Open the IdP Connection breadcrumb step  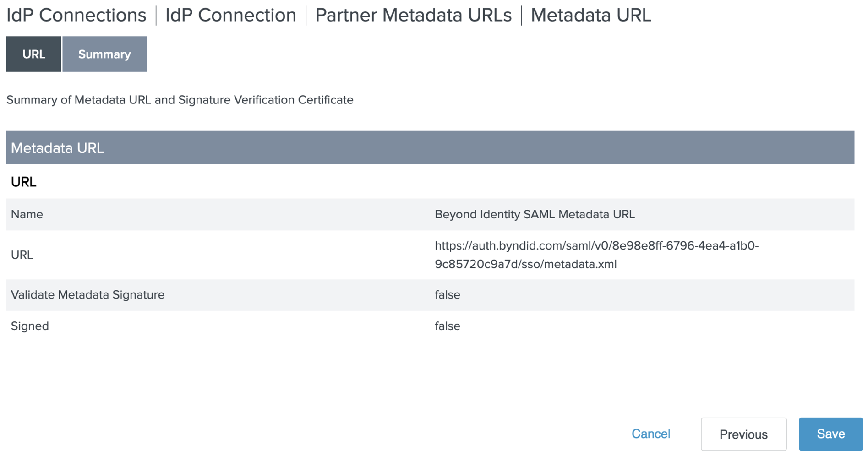pyautogui.click(x=230, y=16)
